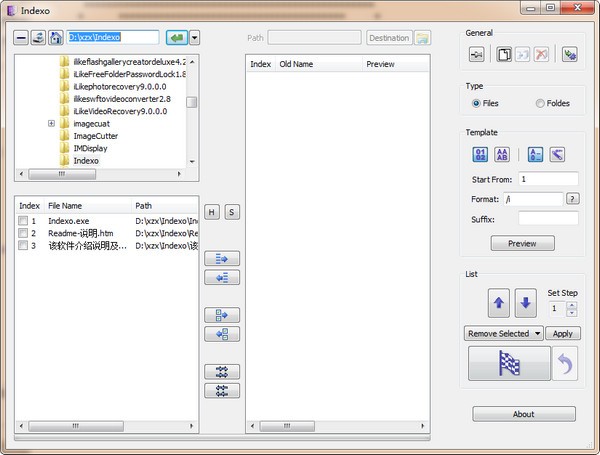600x455 pixels.
Task: Open the About dialog
Action: pyautogui.click(x=523, y=414)
